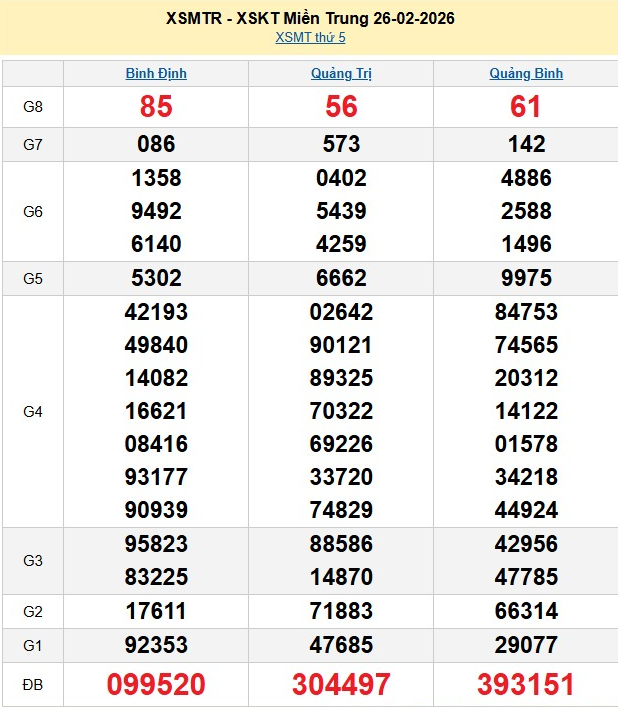Select the G7 number 573
Viewport: 618px width, 707px height.
pos(341,144)
